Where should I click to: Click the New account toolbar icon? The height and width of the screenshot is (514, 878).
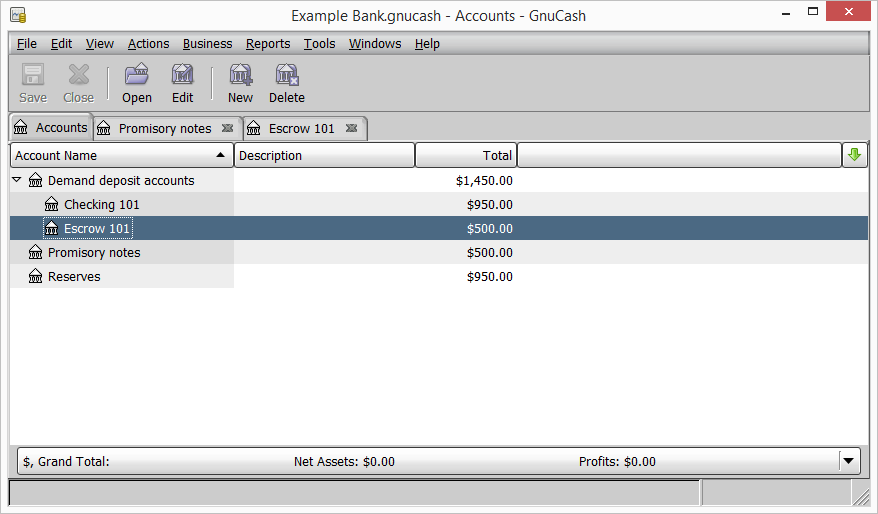(x=240, y=76)
